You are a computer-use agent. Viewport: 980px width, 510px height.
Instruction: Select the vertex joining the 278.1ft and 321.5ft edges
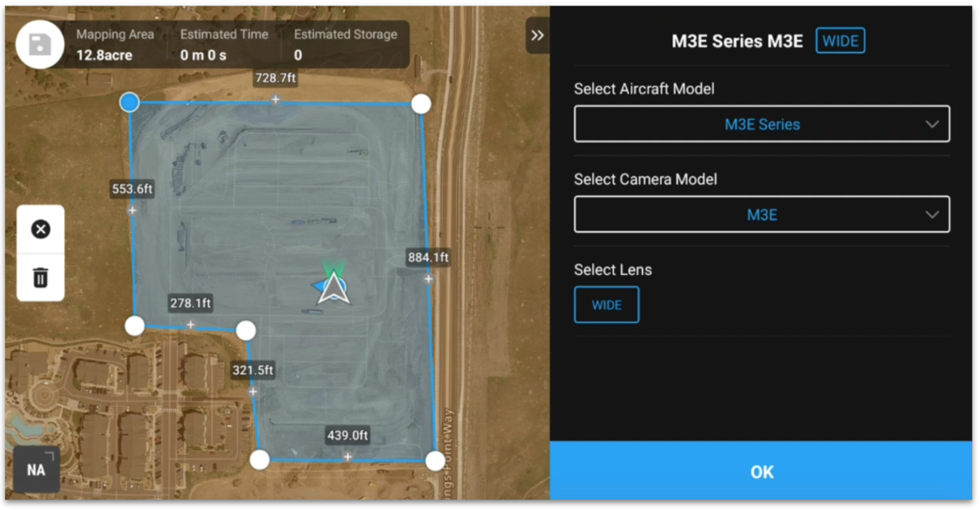point(246,330)
